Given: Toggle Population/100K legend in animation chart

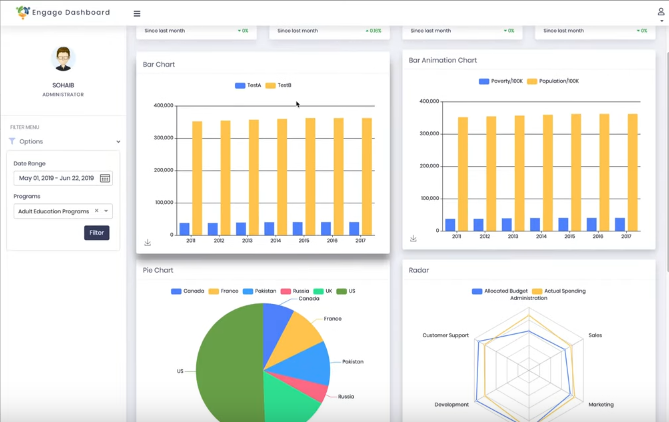Looking at the screenshot, I should (553, 81).
